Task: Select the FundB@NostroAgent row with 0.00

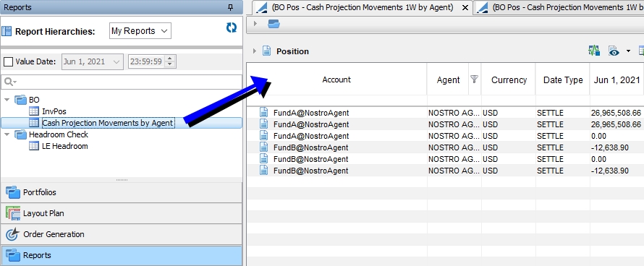Action: pyautogui.click(x=445, y=159)
